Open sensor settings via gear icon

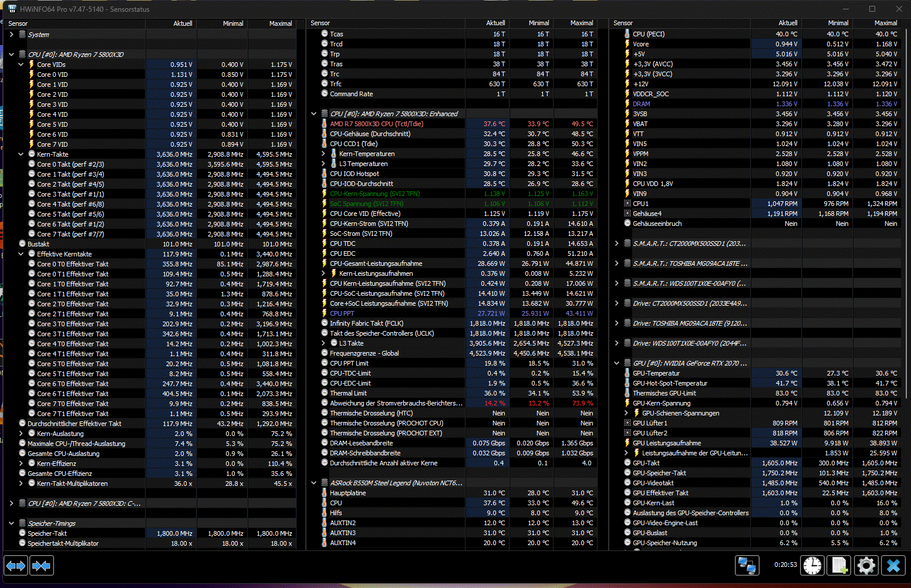pos(866,566)
